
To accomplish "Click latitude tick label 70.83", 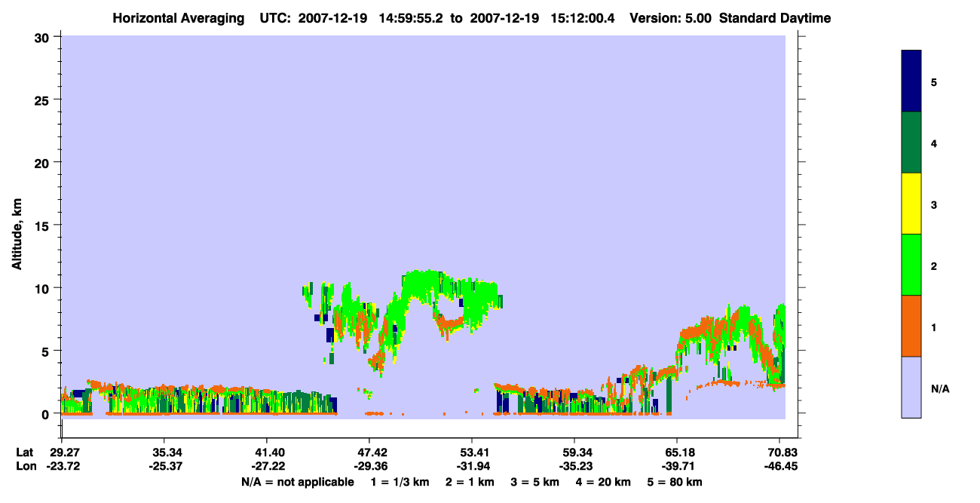I will pyautogui.click(x=780, y=452).
